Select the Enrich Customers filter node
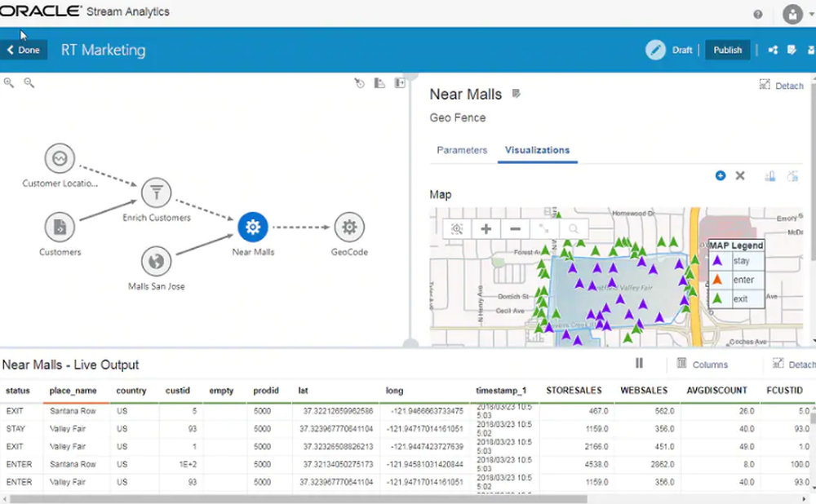Image resolution: width=816 pixels, height=504 pixels. [x=156, y=193]
